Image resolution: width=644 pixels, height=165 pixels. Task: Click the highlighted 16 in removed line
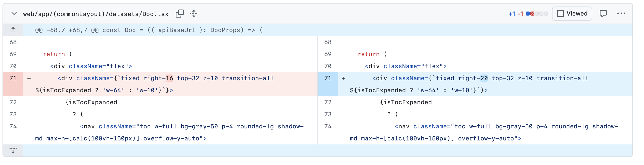(x=169, y=78)
